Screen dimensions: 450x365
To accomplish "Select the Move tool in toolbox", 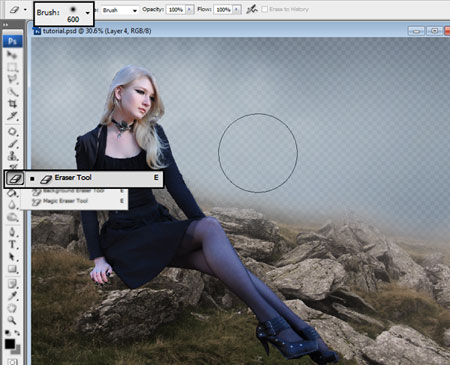I will pos(12,55).
